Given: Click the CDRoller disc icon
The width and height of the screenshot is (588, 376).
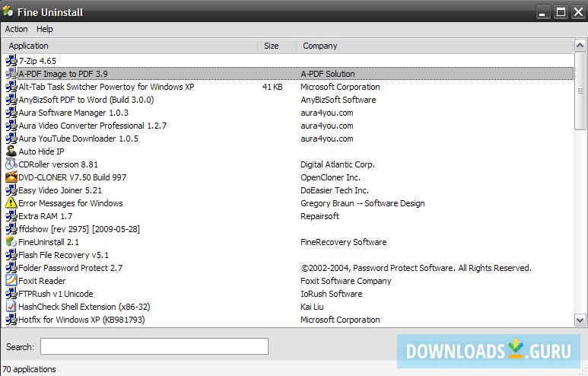Looking at the screenshot, I should pos(11,164).
